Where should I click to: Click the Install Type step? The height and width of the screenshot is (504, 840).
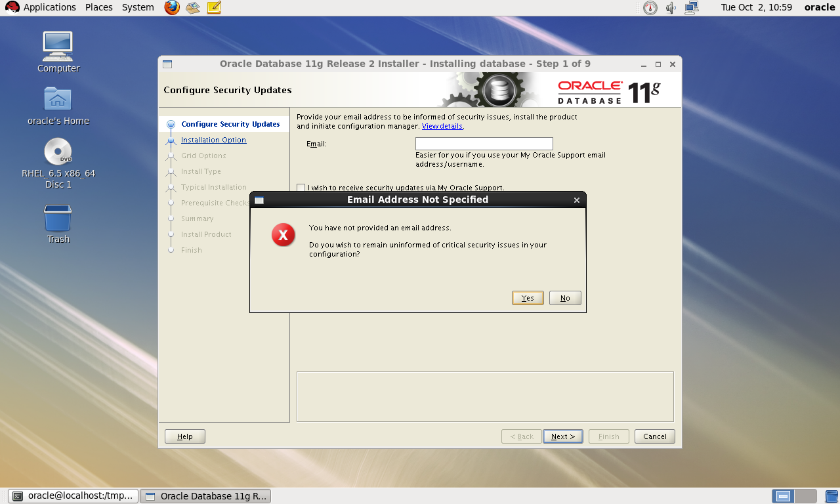[x=201, y=171]
